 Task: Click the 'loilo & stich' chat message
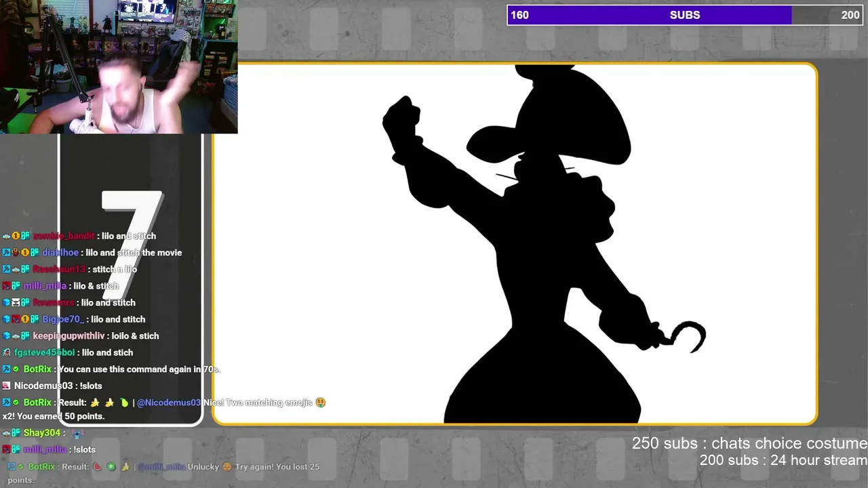[x=135, y=336]
